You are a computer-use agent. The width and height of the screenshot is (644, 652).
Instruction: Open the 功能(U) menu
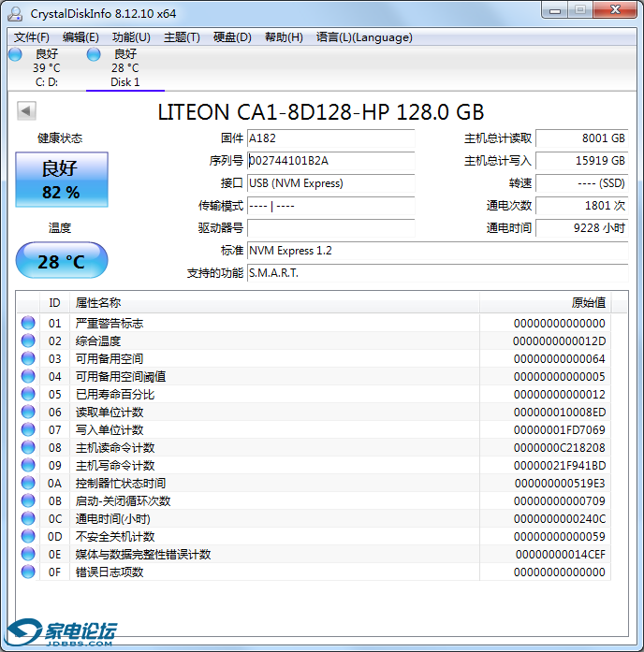point(131,37)
